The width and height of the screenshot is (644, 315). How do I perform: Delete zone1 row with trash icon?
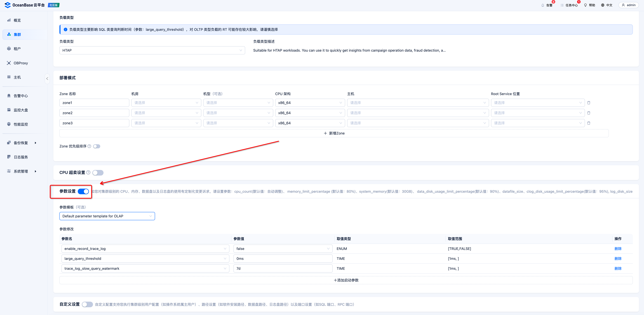pos(589,103)
